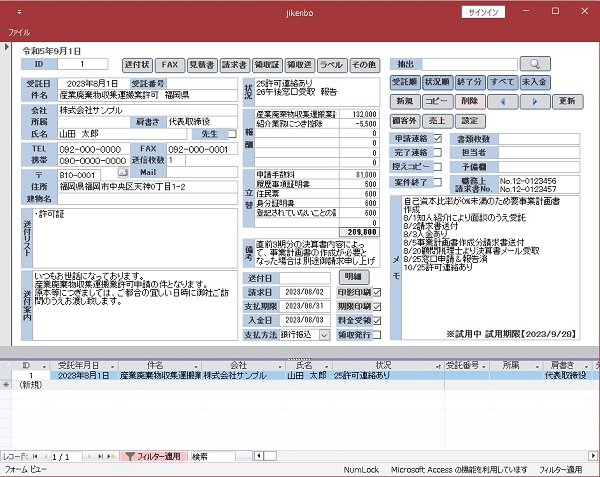600x477 pixels.
Task: Sort records with 受託順 button
Action: (405, 82)
